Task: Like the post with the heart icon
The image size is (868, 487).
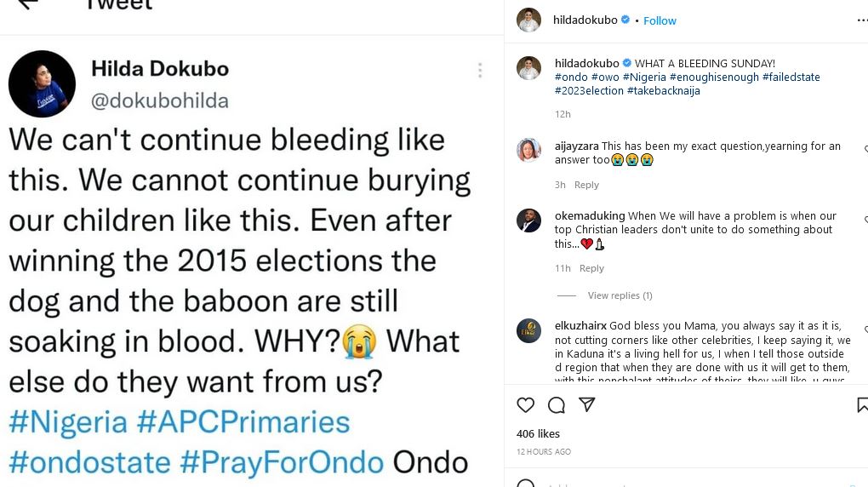Action: 526,405
